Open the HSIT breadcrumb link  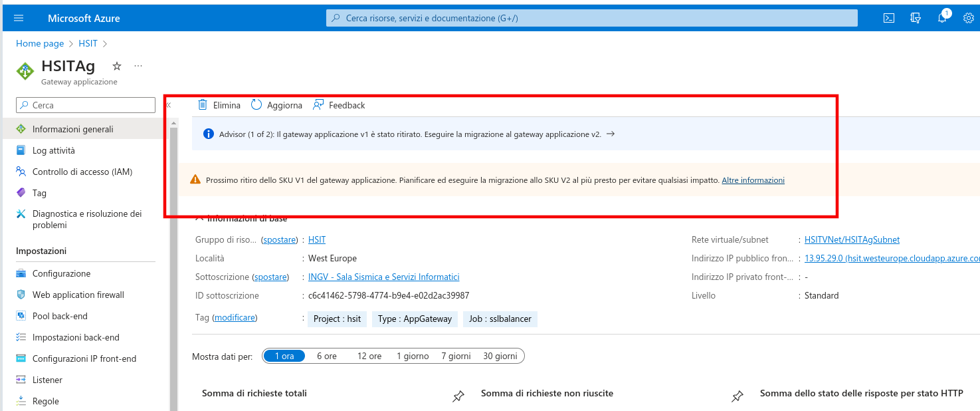click(88, 43)
